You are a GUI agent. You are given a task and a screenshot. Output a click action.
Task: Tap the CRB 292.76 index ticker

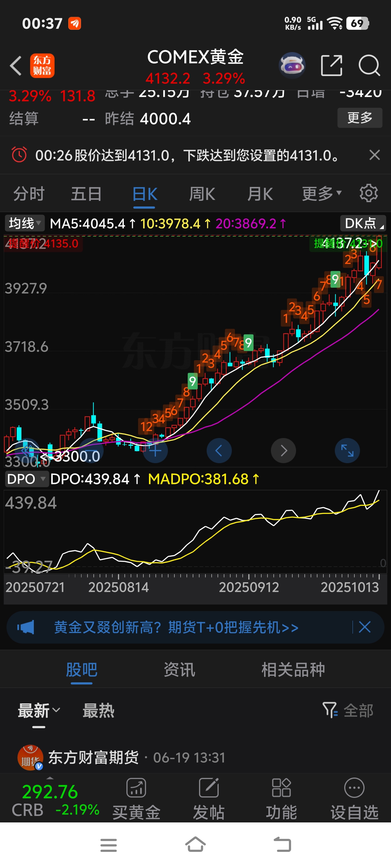tap(55, 800)
